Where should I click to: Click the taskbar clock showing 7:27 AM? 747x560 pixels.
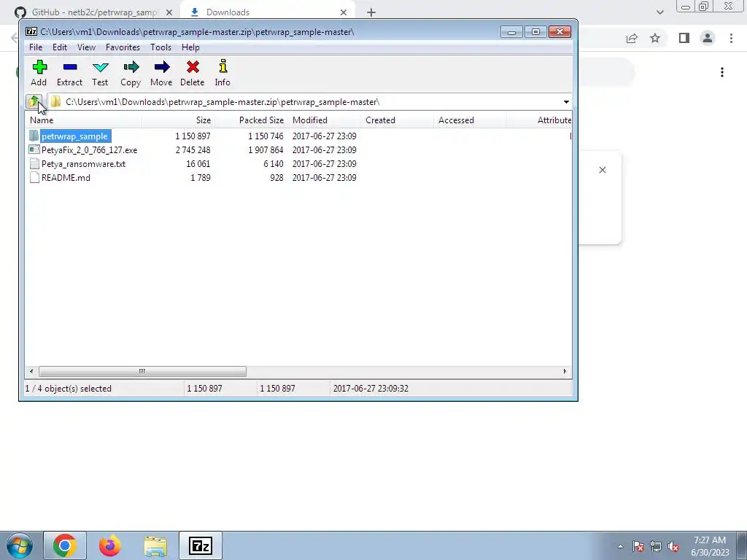pyautogui.click(x=710, y=546)
